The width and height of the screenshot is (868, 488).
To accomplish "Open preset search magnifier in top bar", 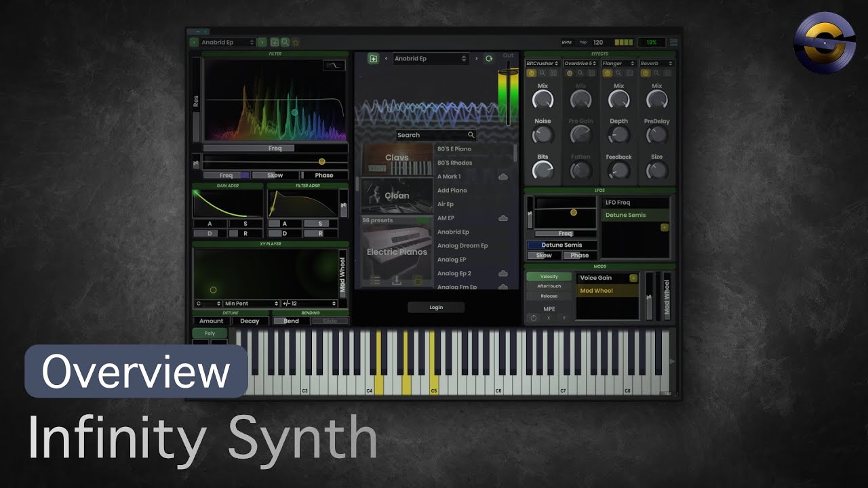I will 285,42.
